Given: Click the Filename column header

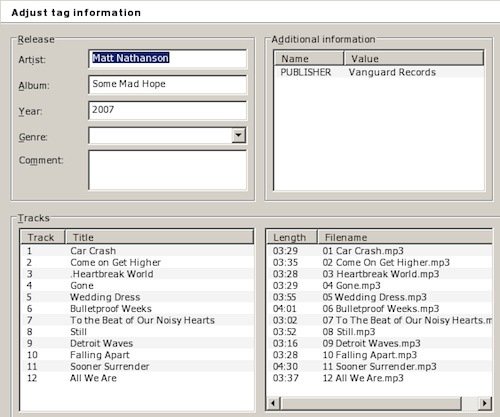Looking at the screenshot, I should pos(405,237).
